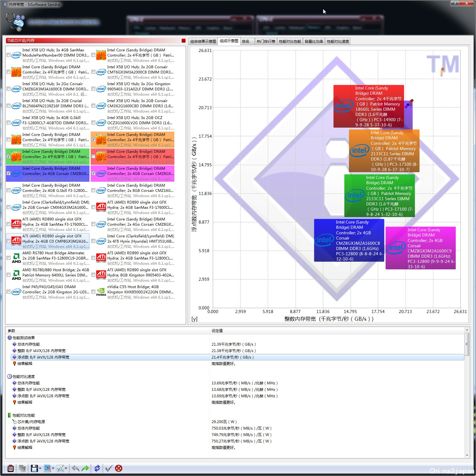Click the 750.03兆字节/秒 per watt value
This screenshot has width=476, height=476.
(x=241, y=428)
